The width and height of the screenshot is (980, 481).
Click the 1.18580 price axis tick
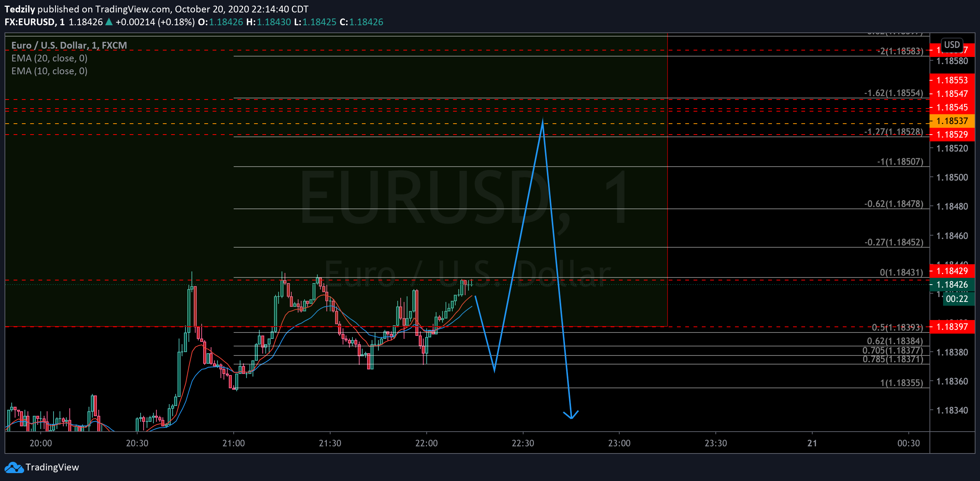tap(952, 61)
